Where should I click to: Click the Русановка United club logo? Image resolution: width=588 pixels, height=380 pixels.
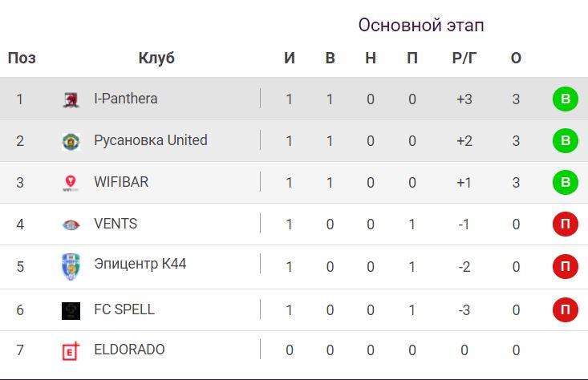pos(71,142)
